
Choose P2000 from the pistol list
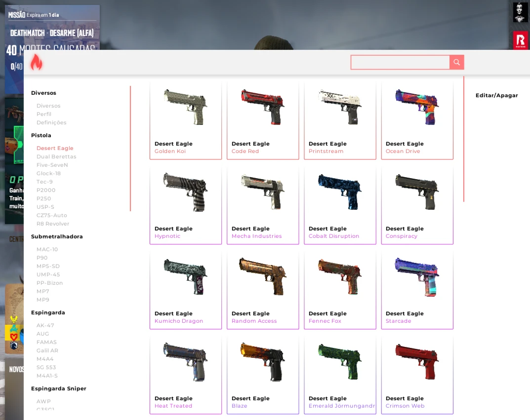click(x=45, y=190)
